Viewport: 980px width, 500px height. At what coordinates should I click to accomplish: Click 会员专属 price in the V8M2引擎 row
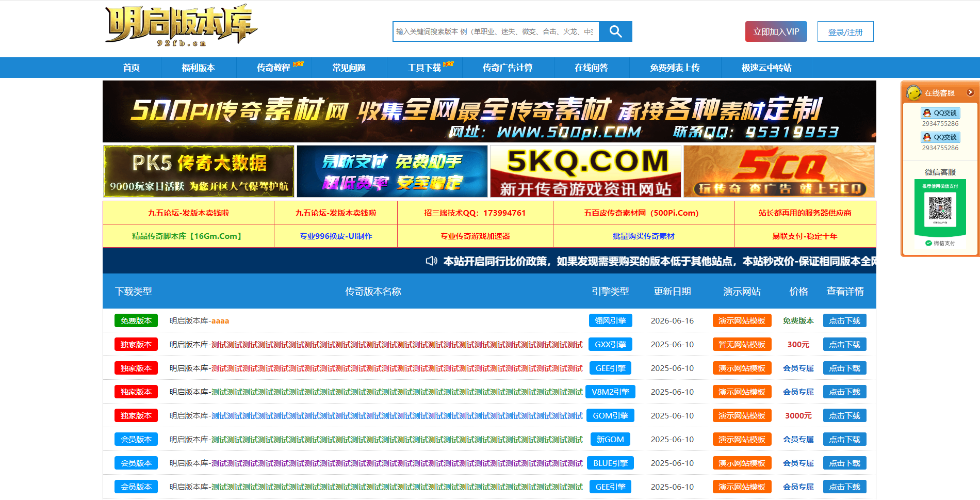coord(798,392)
